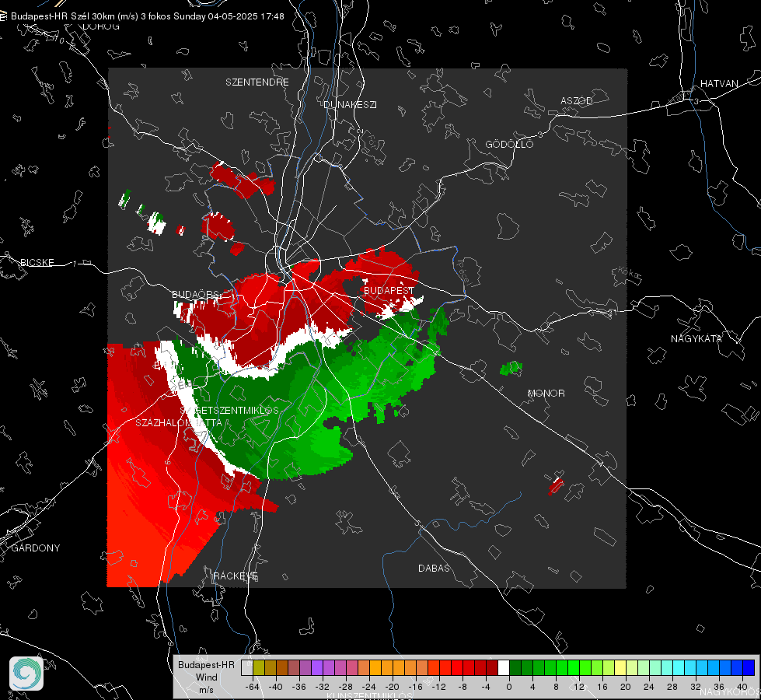Viewport: 761px width, 700px height.
Task: Click the swirl weather-service logo icon
Action: tap(26, 674)
